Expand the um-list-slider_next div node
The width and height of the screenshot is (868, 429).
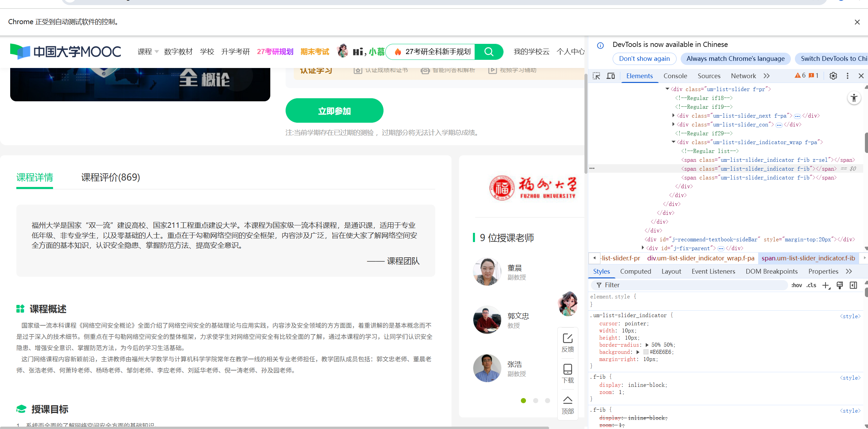[674, 116]
